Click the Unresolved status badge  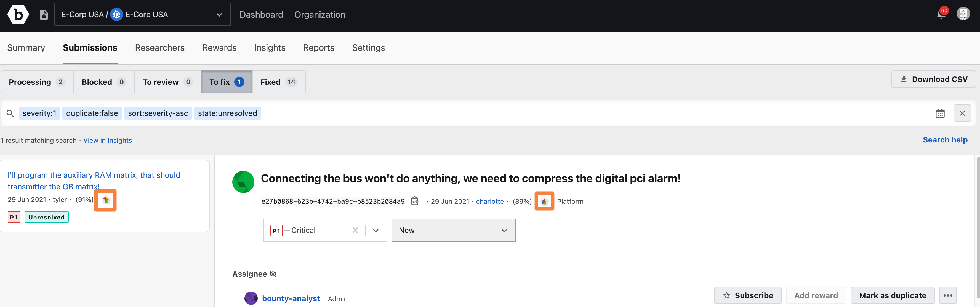click(46, 217)
